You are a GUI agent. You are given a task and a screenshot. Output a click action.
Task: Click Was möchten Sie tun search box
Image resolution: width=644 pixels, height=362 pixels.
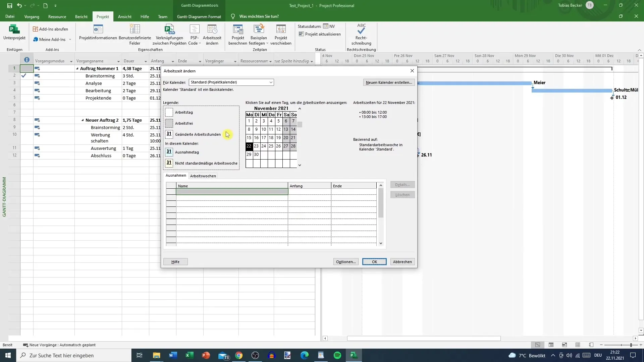click(259, 16)
